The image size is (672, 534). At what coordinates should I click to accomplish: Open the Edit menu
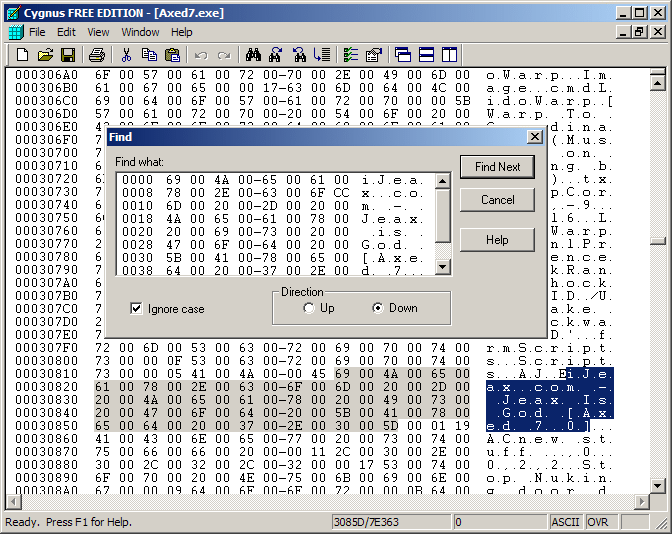66,32
